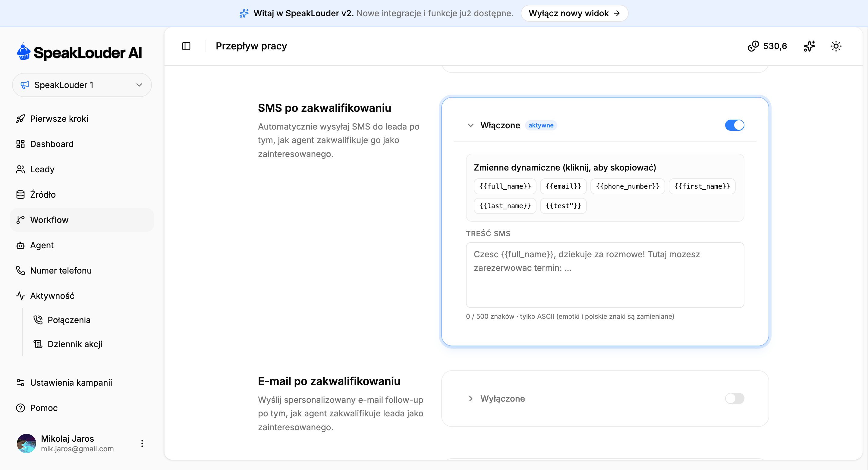Open the Agent page
This screenshot has width=868, height=470.
click(82, 245)
